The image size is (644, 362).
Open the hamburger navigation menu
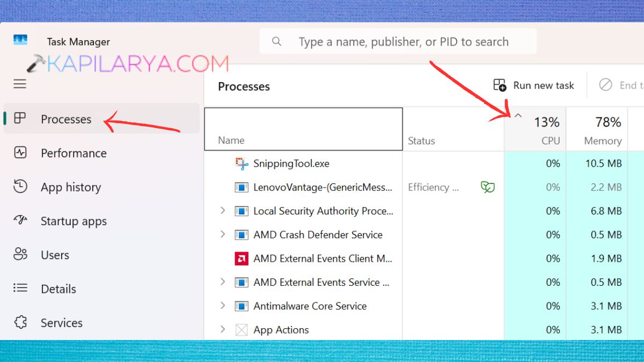pyautogui.click(x=20, y=84)
